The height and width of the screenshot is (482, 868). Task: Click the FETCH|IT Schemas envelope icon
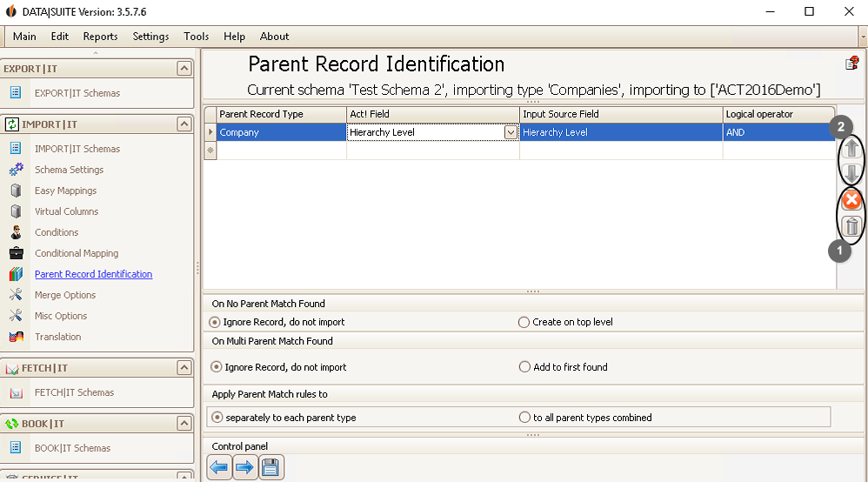pyautogui.click(x=16, y=392)
